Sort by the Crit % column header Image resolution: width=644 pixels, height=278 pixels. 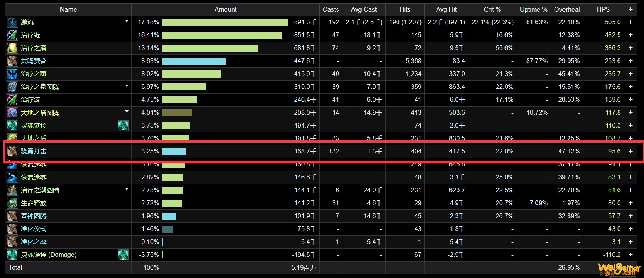coord(493,10)
